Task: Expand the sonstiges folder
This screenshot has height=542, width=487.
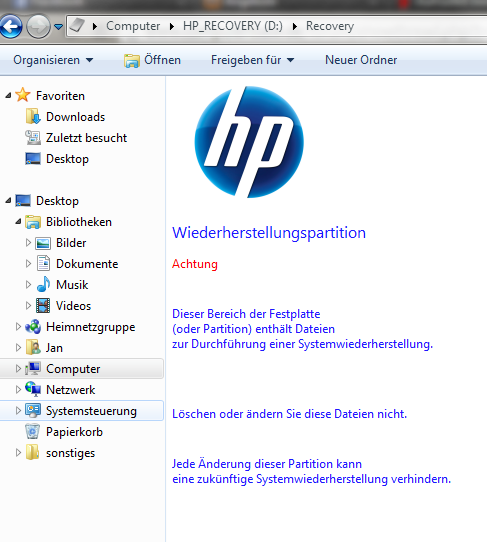Action: tap(18, 453)
